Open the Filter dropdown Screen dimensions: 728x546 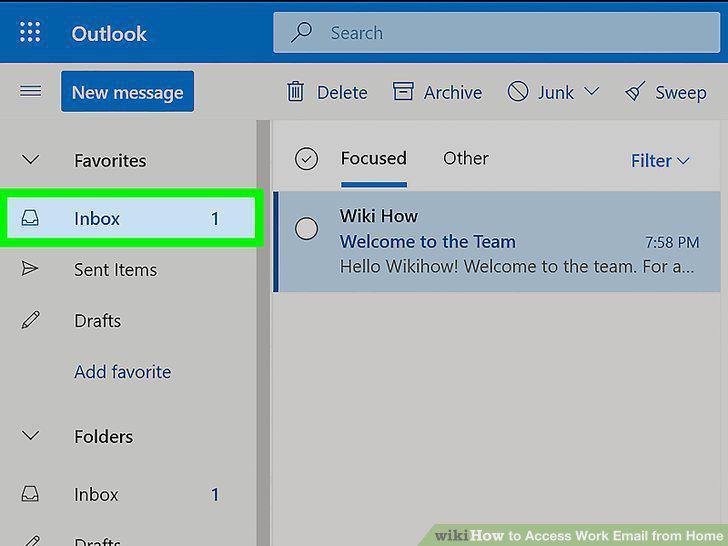coord(660,161)
